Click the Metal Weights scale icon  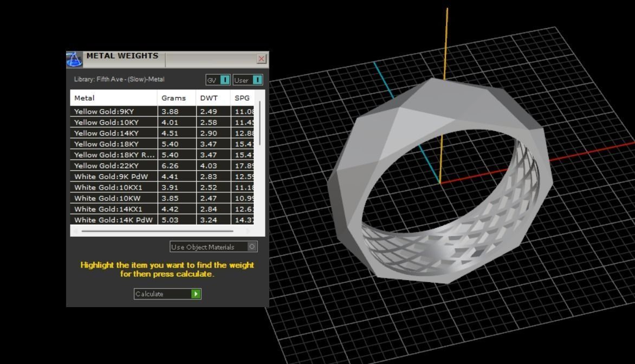pyautogui.click(x=74, y=60)
